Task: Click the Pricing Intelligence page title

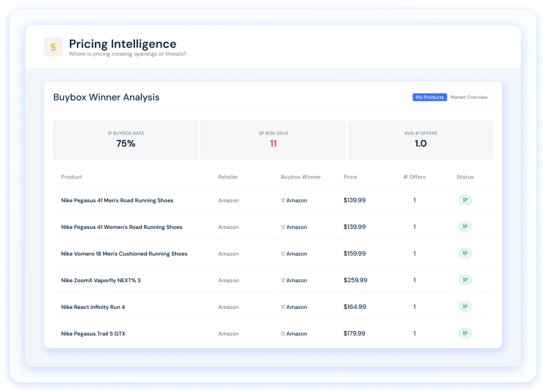Action: click(123, 44)
